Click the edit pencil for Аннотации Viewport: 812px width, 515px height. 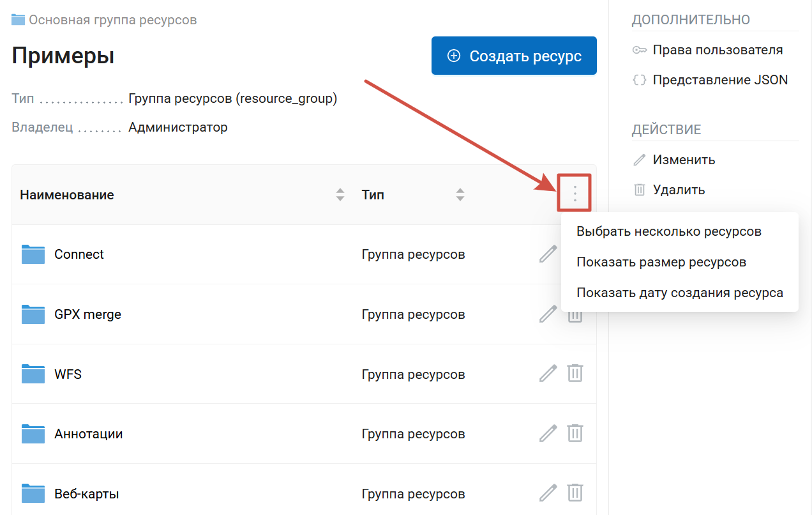[x=548, y=433]
